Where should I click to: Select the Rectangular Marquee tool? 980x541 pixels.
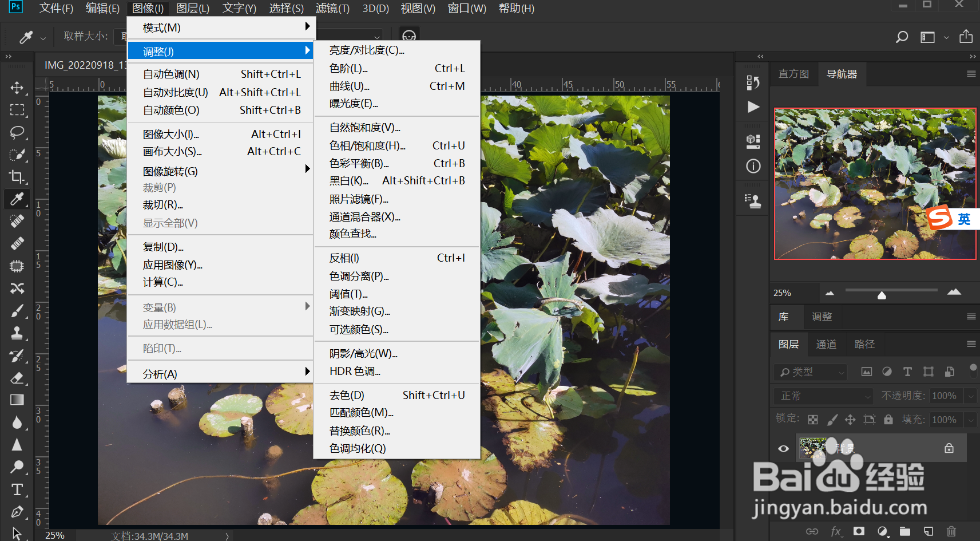[x=17, y=110]
